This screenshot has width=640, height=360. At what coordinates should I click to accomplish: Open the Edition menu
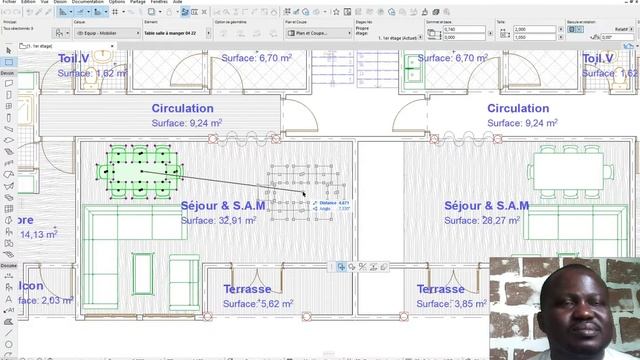pyautogui.click(x=28, y=2)
